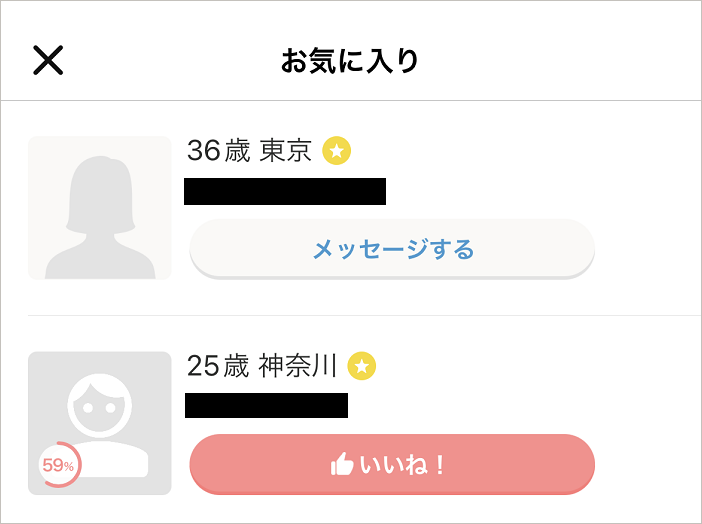Click the blank space right of いいね! button
Image resolution: width=702 pixels, height=524 pixels.
(648, 464)
